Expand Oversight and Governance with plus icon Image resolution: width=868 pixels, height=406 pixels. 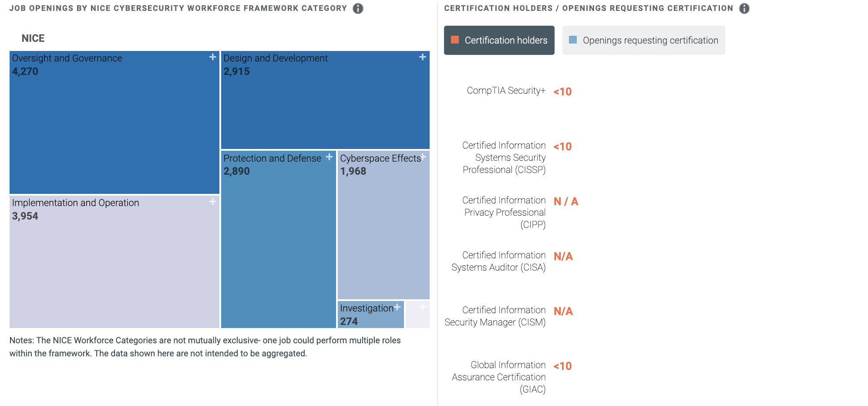212,57
